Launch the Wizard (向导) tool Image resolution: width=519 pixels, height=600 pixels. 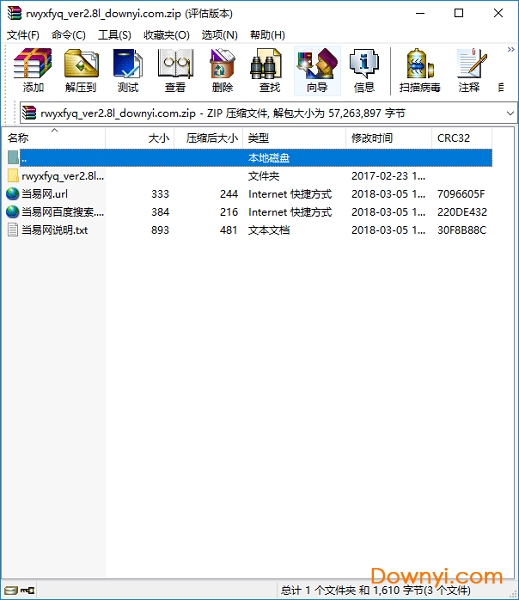pyautogui.click(x=317, y=70)
